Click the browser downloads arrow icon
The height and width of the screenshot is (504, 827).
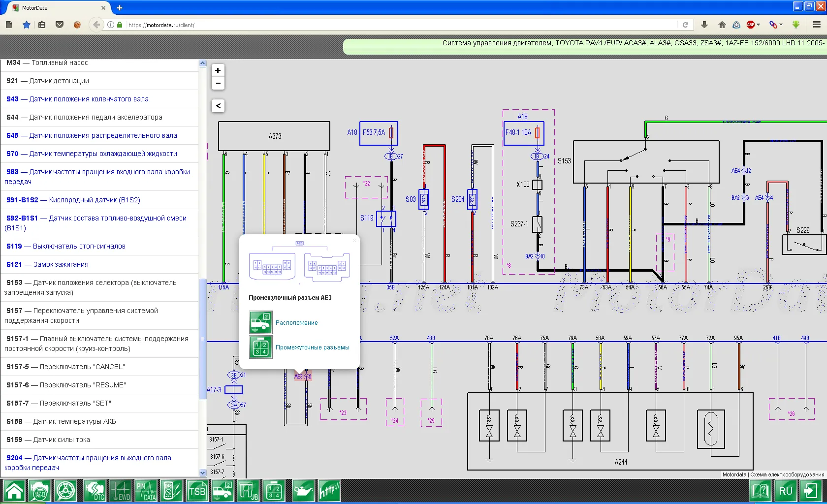pyautogui.click(x=704, y=25)
